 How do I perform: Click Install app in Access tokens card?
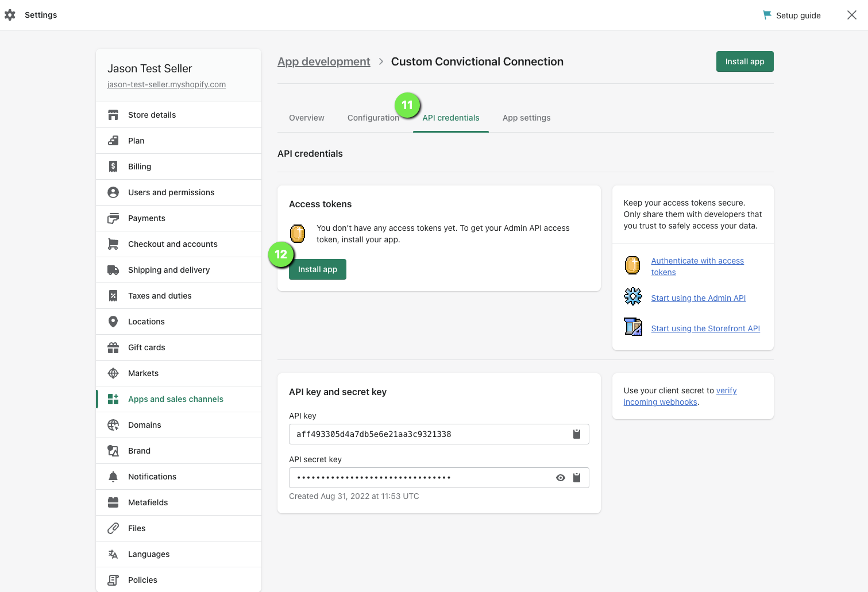coord(318,269)
